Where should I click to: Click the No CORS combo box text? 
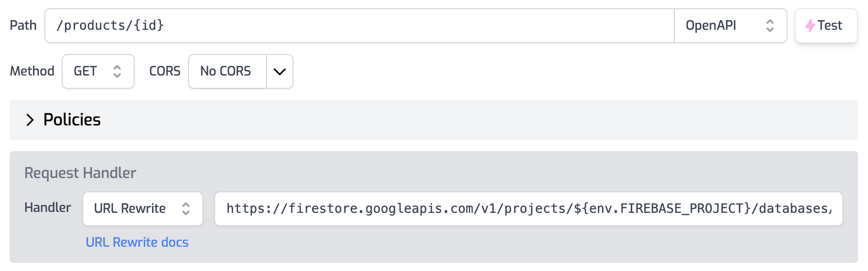pyautogui.click(x=226, y=71)
